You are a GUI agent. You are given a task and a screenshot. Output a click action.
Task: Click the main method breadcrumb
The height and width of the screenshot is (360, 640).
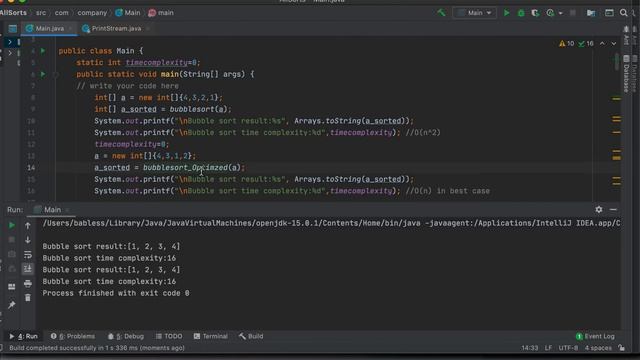click(161, 13)
